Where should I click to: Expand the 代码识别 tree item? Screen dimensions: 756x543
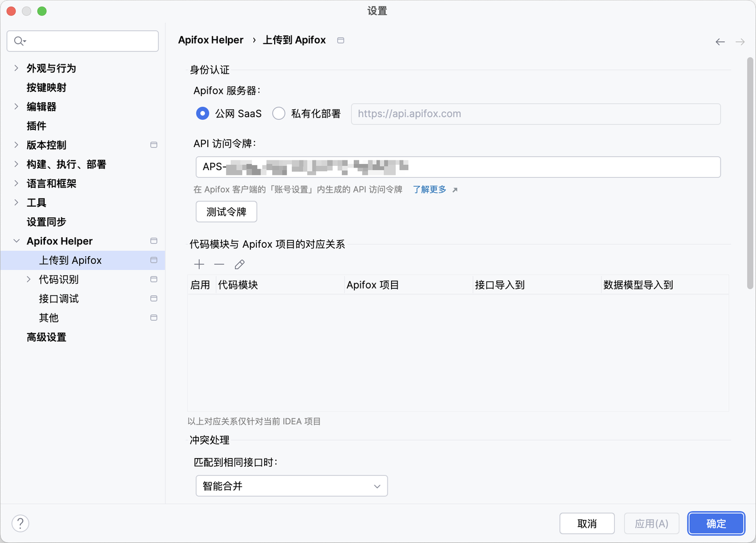[x=29, y=279]
